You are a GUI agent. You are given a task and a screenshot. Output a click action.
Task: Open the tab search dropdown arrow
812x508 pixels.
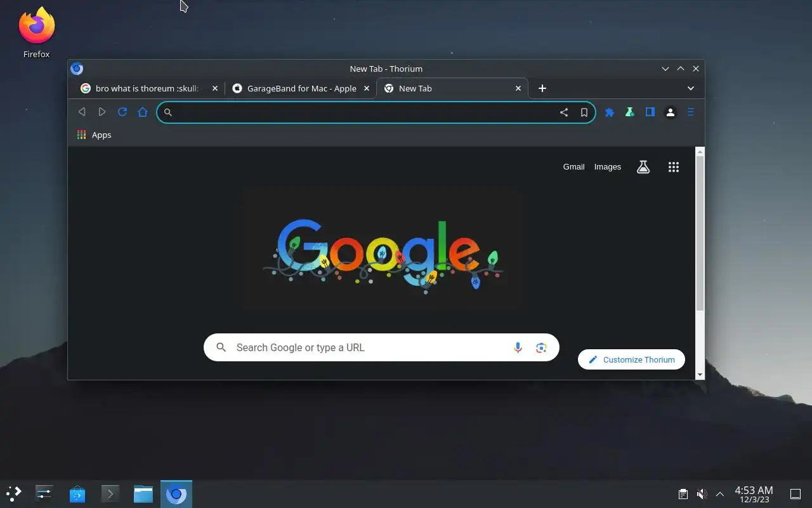click(x=691, y=88)
